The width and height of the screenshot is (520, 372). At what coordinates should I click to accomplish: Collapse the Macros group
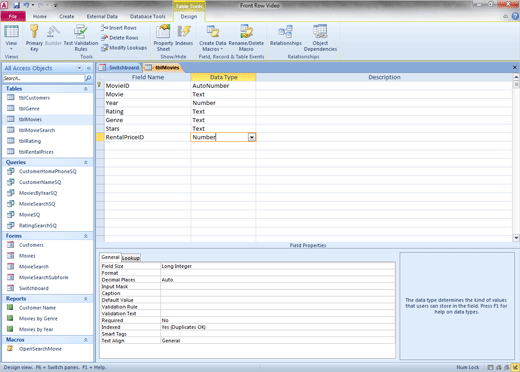click(86, 340)
